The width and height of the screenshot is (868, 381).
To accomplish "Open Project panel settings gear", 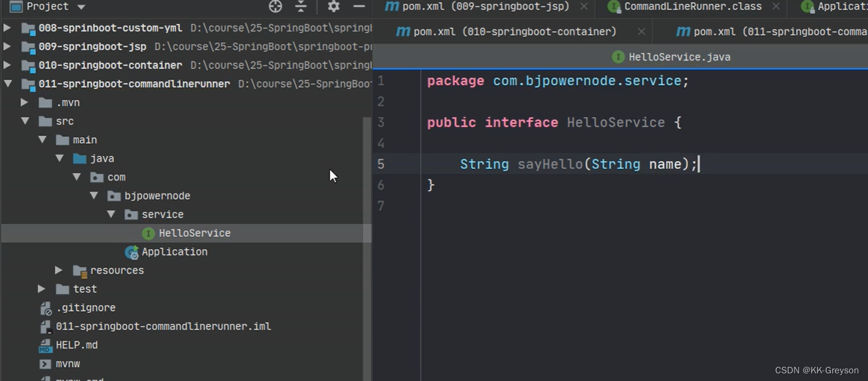I will 333,6.
